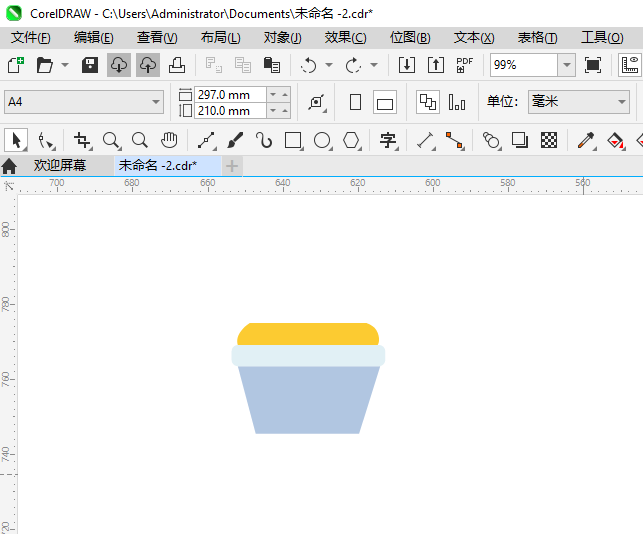Paste using the clipboard icon
Image resolution: width=643 pixels, height=534 pixels.
(271, 65)
